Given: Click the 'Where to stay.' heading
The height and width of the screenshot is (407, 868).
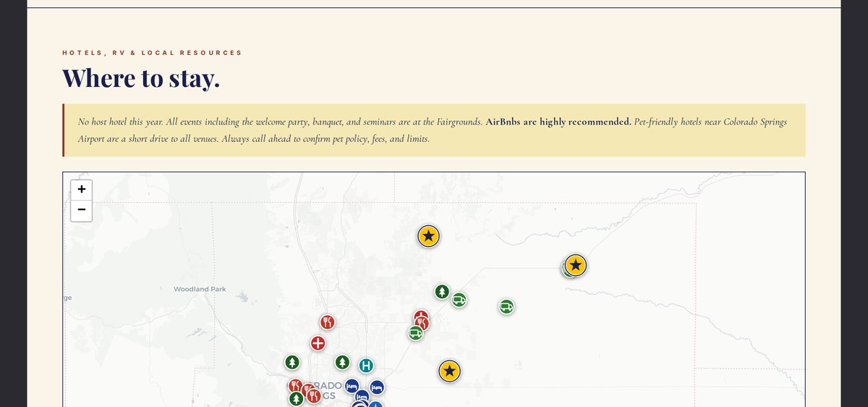Looking at the screenshot, I should (x=141, y=77).
